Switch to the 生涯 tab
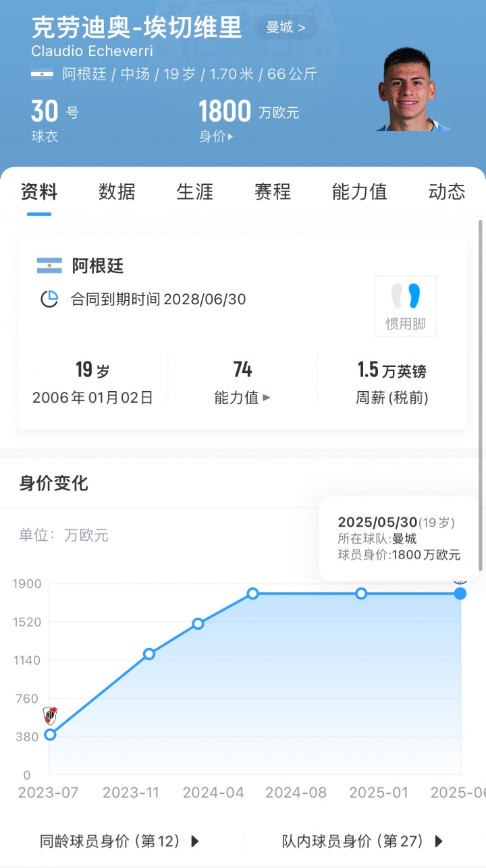Viewport: 486px width, 868px height. pos(194,192)
